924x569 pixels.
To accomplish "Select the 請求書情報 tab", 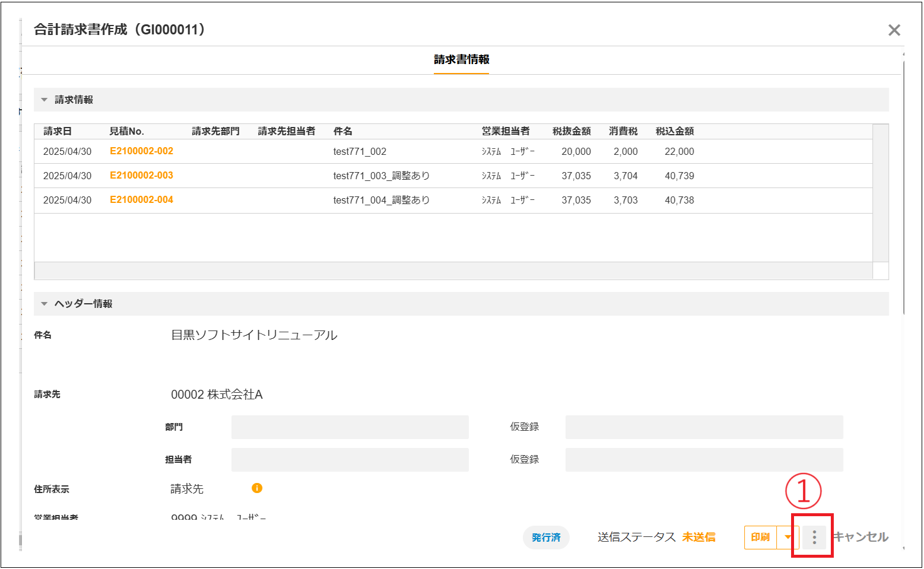I will pyautogui.click(x=461, y=60).
